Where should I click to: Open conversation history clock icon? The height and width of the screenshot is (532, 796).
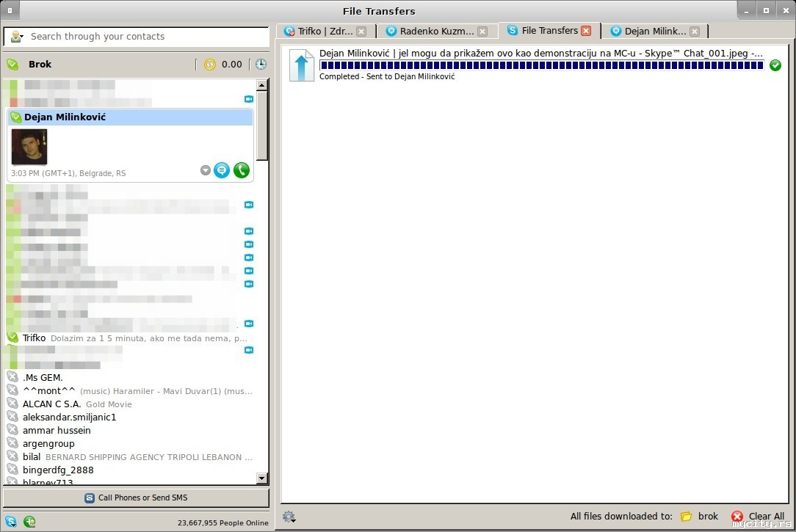pyautogui.click(x=261, y=65)
